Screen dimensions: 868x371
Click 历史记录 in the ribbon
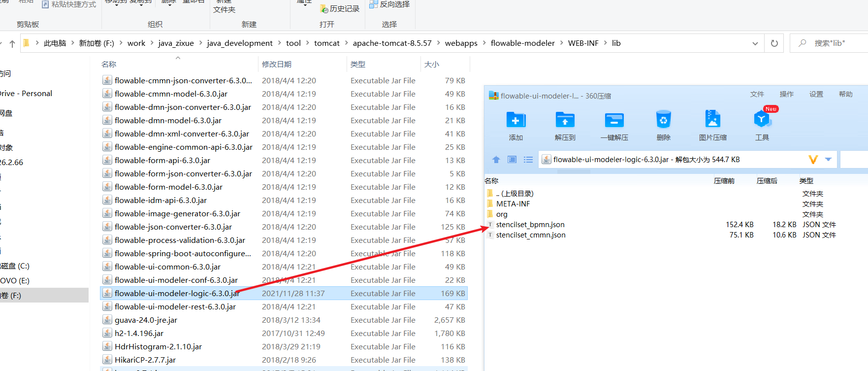tap(340, 8)
